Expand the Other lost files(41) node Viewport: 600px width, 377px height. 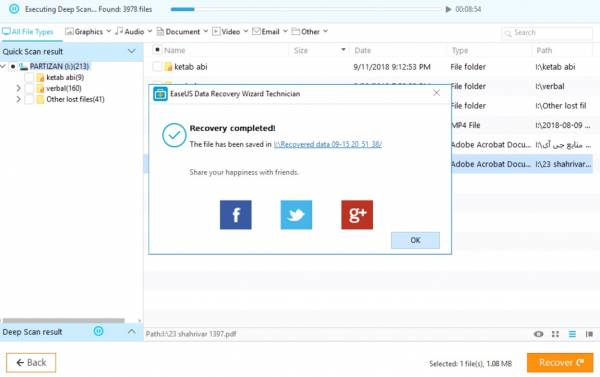(x=18, y=100)
